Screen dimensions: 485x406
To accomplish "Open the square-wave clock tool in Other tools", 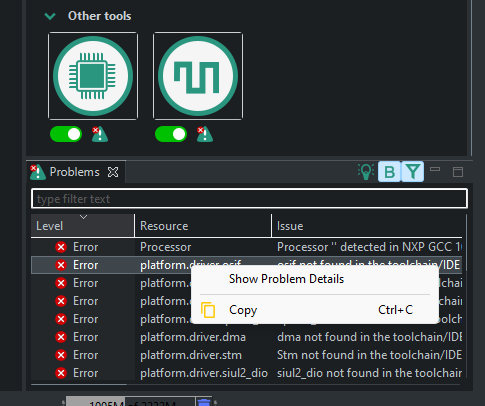I will pyautogui.click(x=198, y=76).
